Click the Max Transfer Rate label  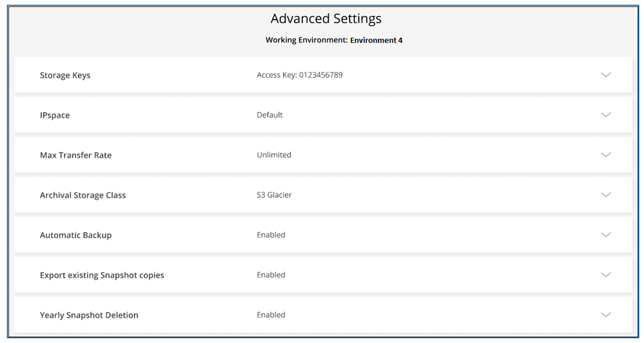75,155
